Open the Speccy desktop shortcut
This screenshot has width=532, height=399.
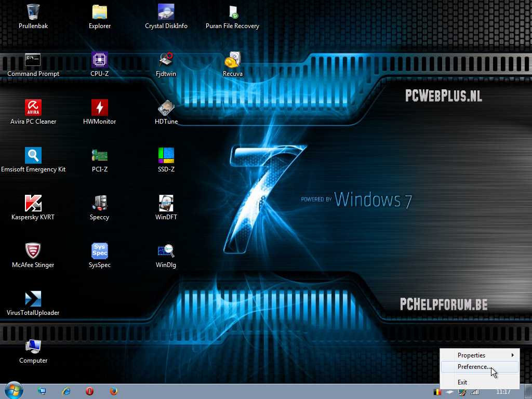(x=100, y=203)
